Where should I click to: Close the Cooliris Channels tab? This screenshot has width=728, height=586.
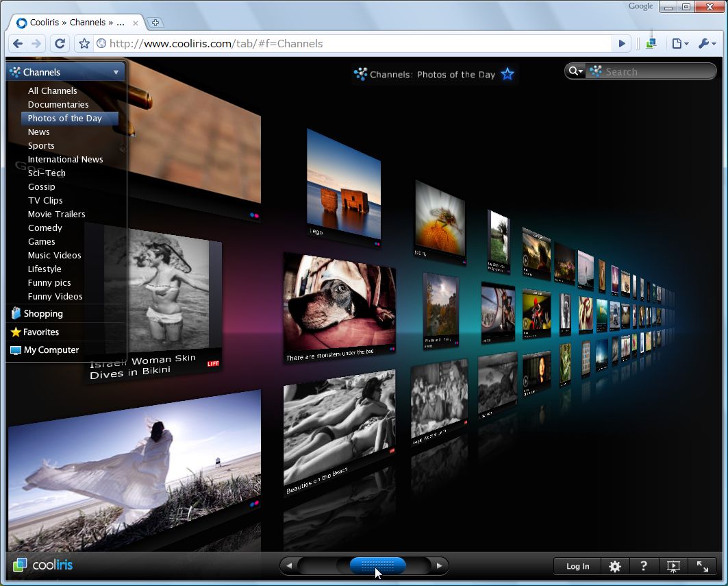[135, 23]
